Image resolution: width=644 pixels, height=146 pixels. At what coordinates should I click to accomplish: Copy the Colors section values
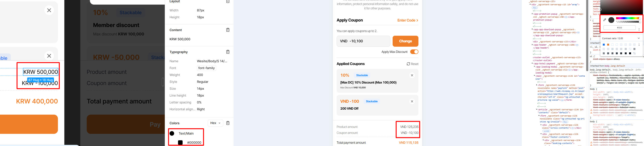[228, 123]
